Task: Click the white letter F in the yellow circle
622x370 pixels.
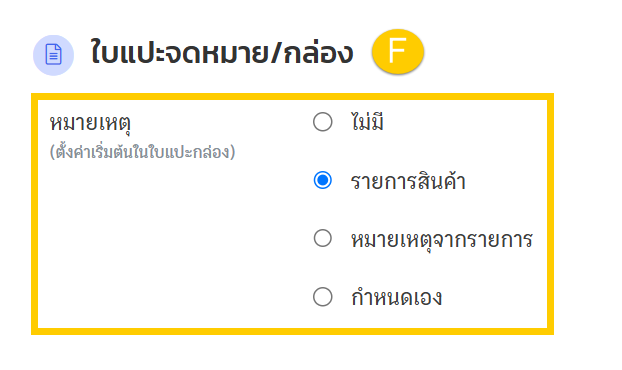Action: click(x=397, y=51)
